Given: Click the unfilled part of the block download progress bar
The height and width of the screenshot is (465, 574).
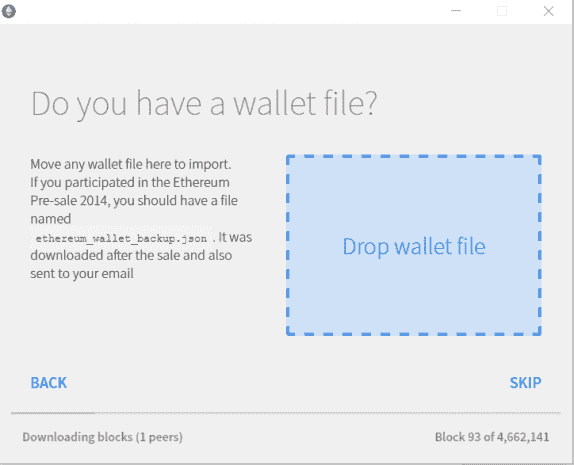Looking at the screenshot, I should [328, 413].
